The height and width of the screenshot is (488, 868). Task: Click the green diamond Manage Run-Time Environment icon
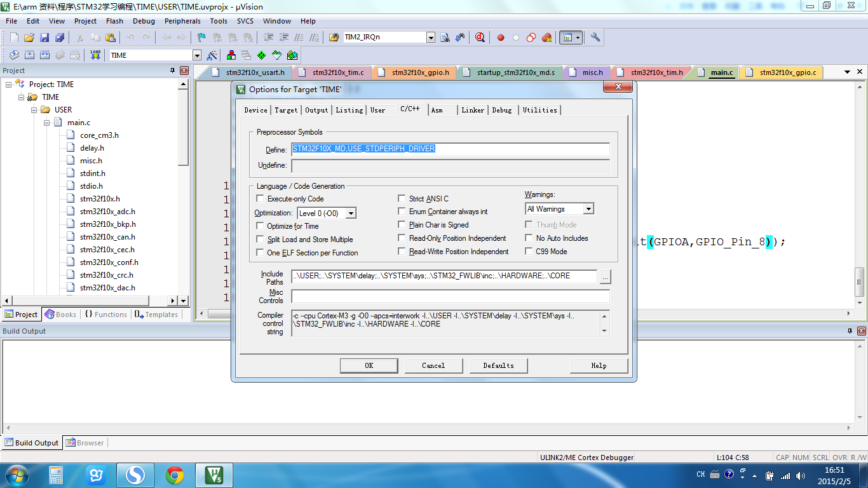pos(261,55)
